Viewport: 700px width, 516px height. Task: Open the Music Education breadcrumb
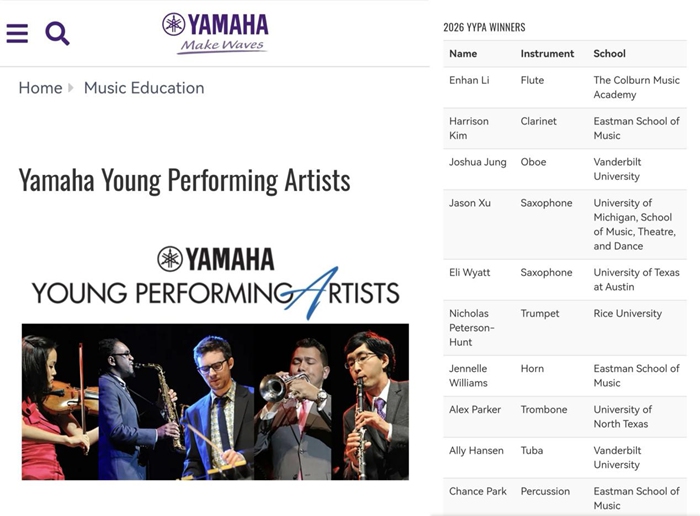pos(144,88)
